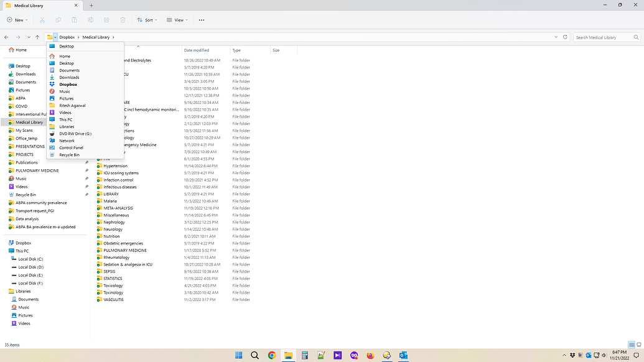Open Outlook from the taskbar
644x362 pixels.
coord(403,355)
